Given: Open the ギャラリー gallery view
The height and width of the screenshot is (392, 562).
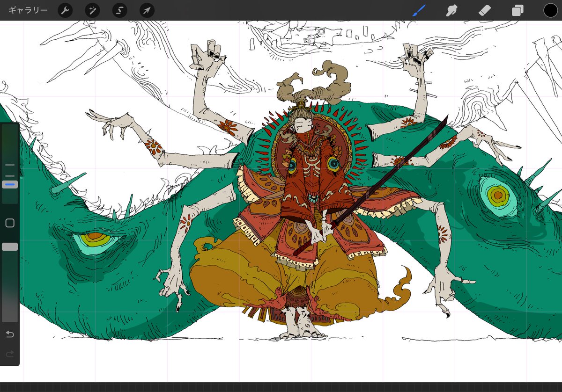Looking at the screenshot, I should click(x=29, y=10).
